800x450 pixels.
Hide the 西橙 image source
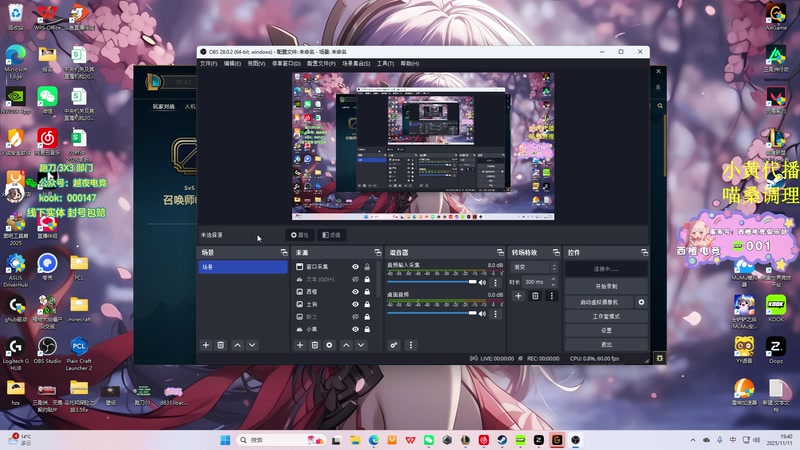(x=356, y=292)
